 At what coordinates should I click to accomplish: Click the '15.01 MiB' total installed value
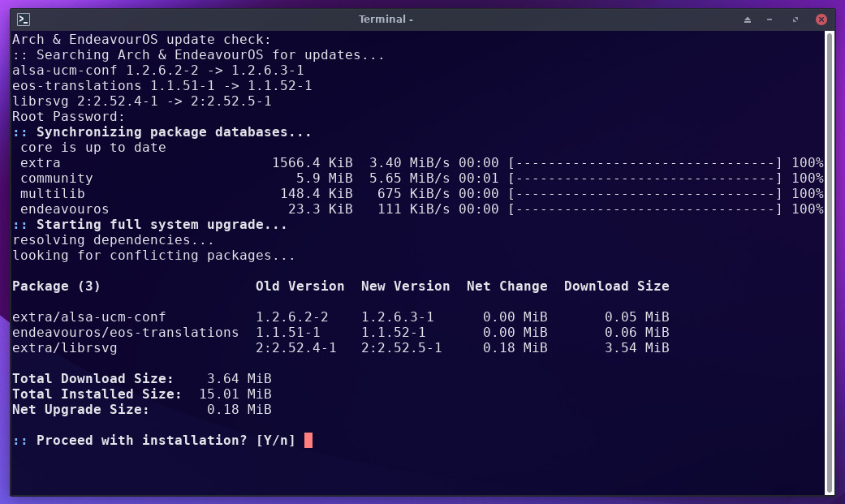235,394
